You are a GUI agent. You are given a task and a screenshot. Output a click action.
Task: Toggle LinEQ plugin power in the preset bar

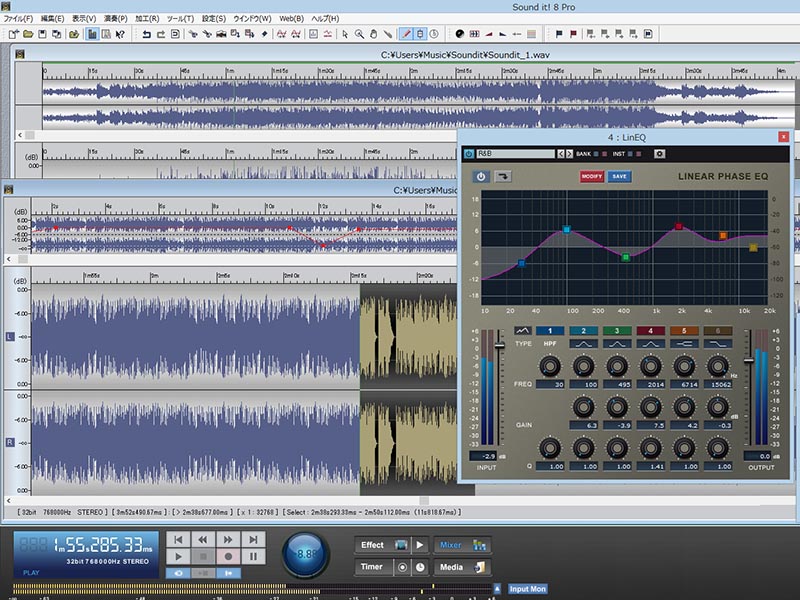click(x=468, y=154)
